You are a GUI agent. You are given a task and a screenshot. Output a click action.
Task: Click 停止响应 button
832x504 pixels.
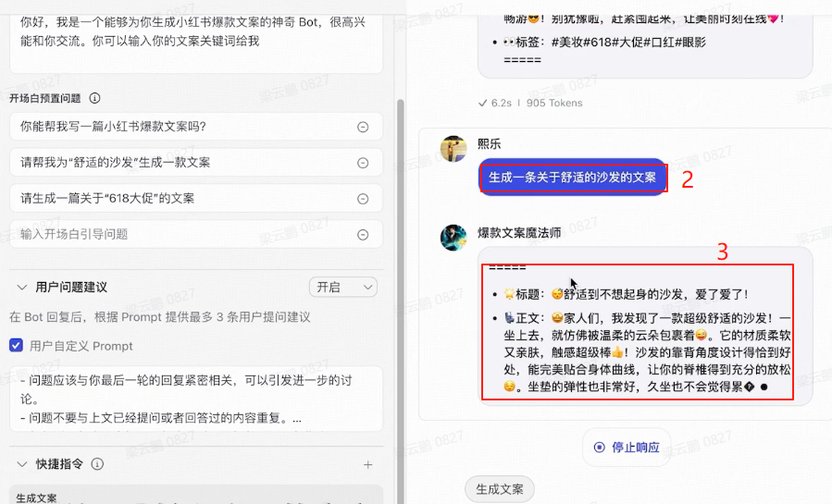[x=627, y=448]
